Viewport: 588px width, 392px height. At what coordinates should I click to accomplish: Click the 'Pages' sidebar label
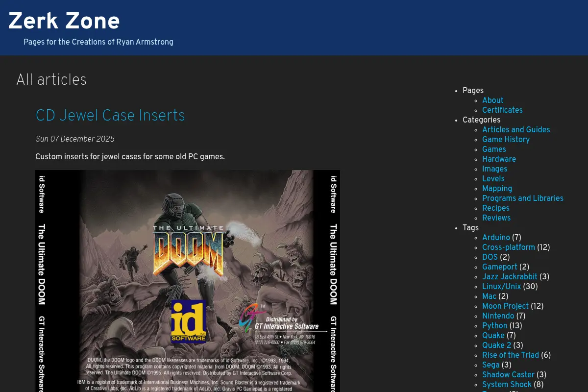point(473,91)
